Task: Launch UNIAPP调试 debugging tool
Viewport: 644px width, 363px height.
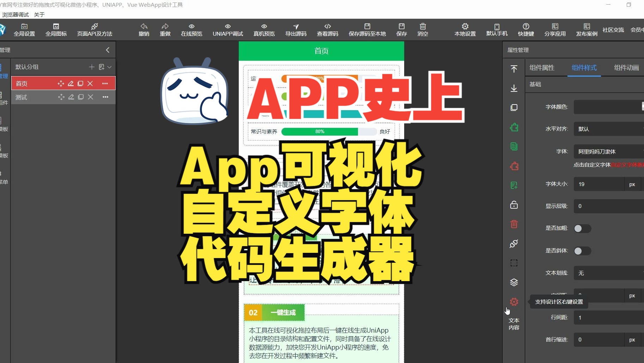Action: click(227, 30)
